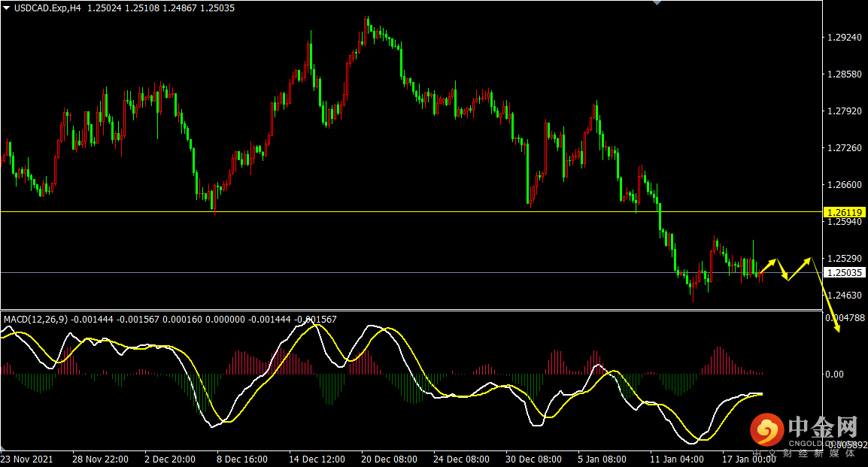Click the yellow arrow tip at second forecast peak
The image size is (868, 467).
tap(810, 259)
